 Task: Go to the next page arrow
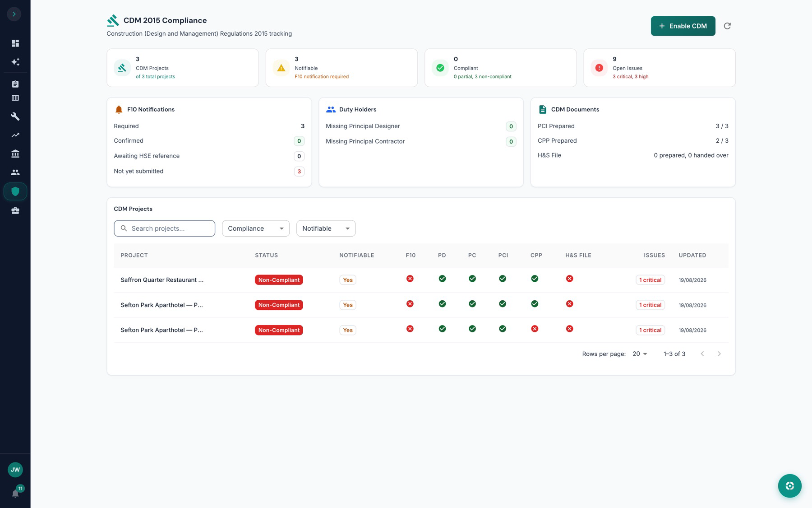click(719, 354)
